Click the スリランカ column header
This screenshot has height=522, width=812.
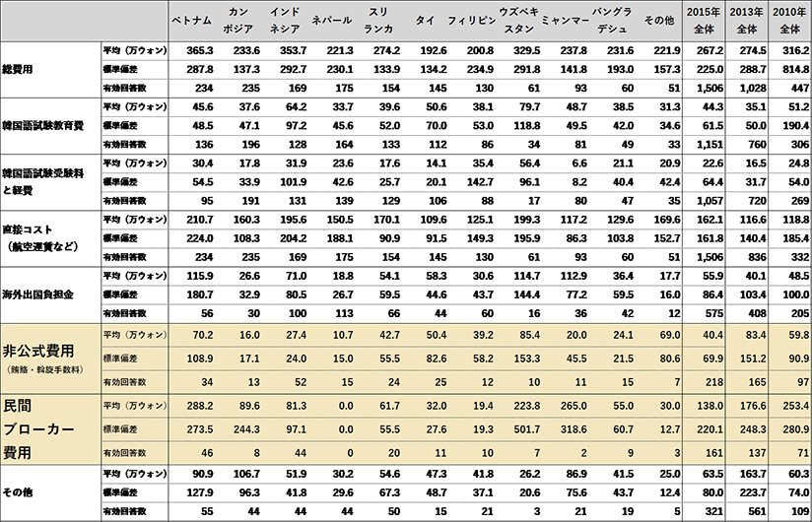pos(378,21)
